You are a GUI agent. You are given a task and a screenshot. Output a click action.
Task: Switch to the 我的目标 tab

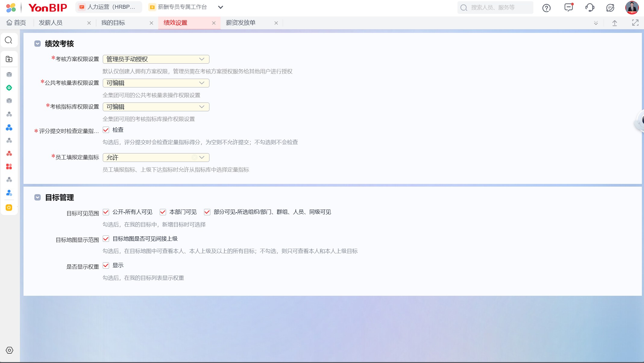[x=113, y=23]
